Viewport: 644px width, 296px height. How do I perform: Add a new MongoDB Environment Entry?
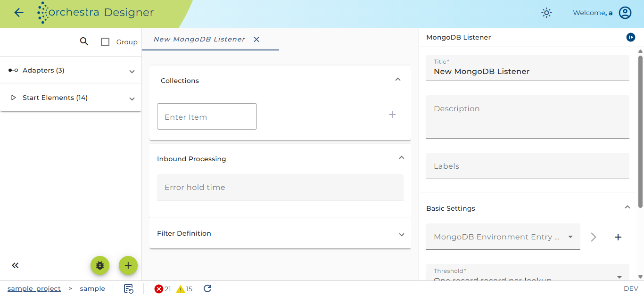click(x=618, y=237)
